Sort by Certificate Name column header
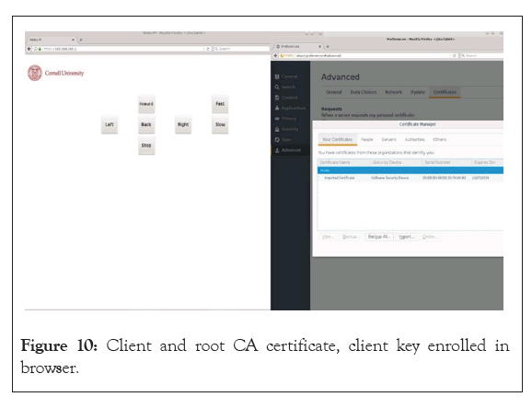The width and height of the screenshot is (532, 397). (344, 162)
